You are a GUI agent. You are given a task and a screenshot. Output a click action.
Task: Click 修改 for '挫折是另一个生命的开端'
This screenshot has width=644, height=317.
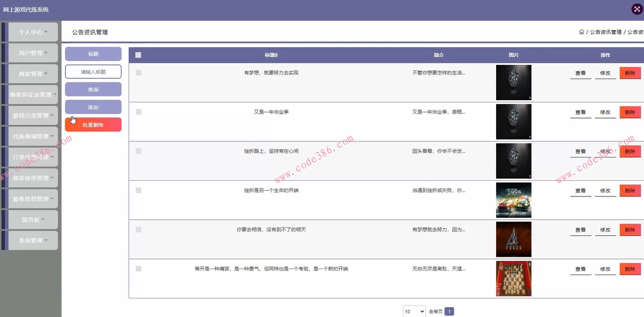click(x=605, y=191)
